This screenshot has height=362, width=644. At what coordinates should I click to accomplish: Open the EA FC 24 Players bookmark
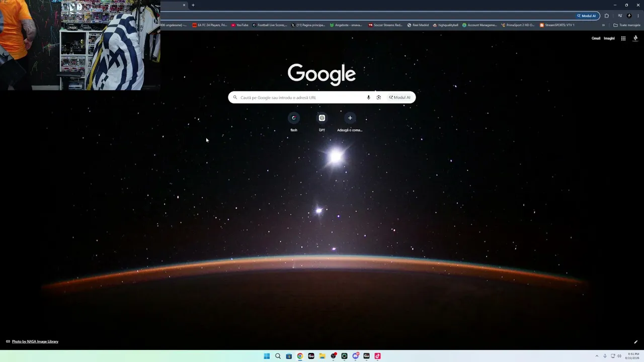[x=210, y=25]
